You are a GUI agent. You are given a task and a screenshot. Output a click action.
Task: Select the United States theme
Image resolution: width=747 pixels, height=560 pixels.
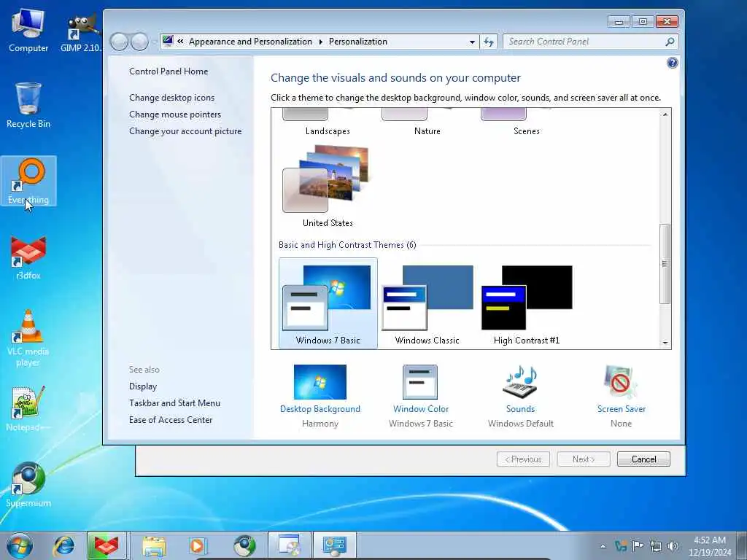(328, 187)
